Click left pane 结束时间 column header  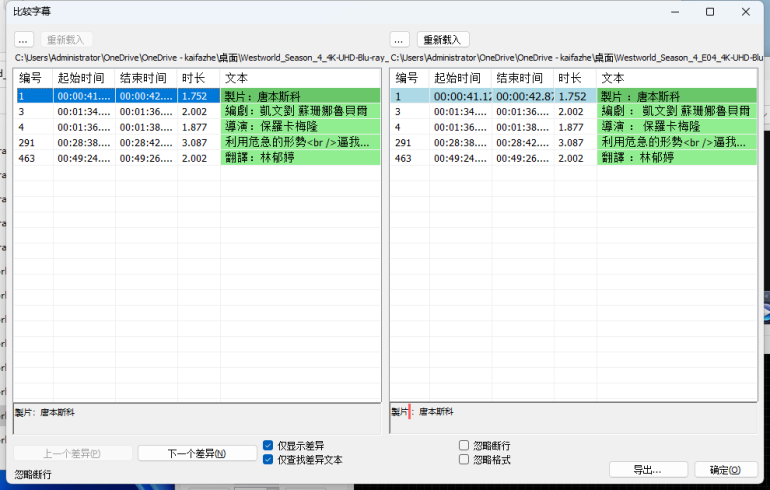[146, 78]
